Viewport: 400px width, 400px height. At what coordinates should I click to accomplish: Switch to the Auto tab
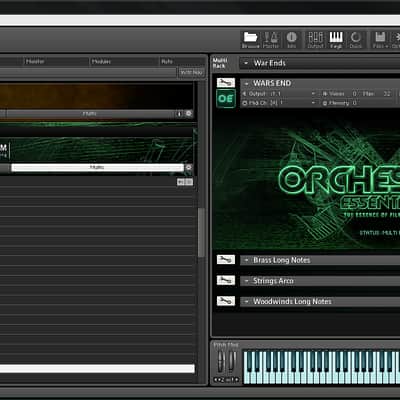(x=167, y=61)
